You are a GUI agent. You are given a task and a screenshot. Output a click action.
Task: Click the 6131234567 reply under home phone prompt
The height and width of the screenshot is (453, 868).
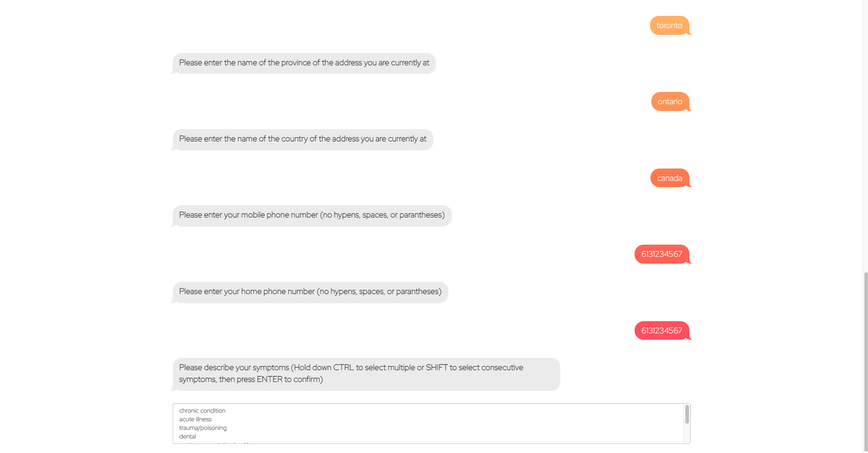point(662,331)
